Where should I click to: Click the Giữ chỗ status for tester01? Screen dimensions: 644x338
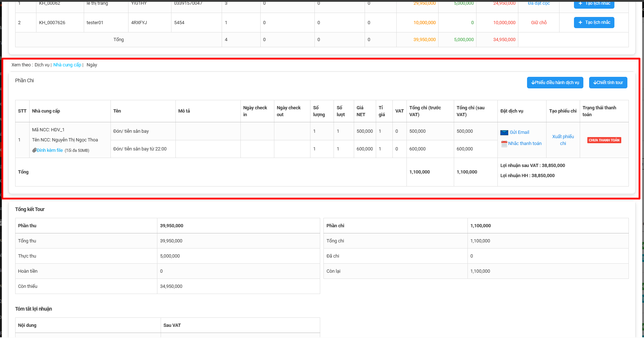click(539, 23)
